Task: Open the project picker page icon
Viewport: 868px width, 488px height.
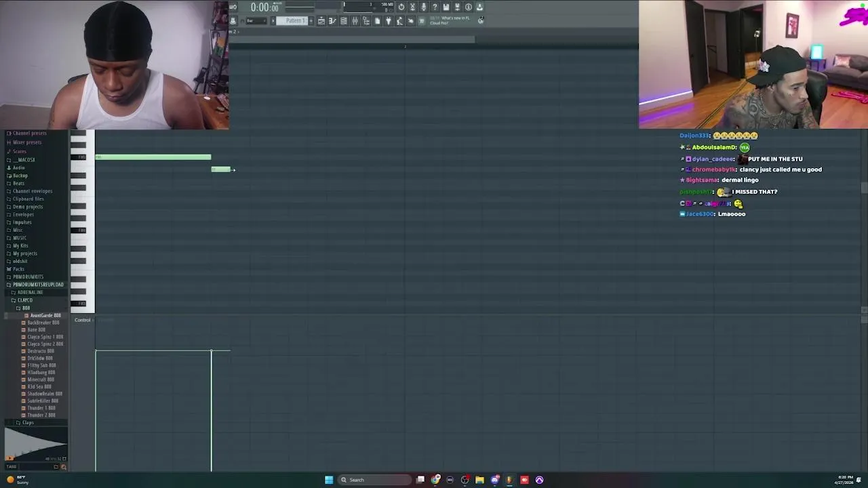Action: click(378, 21)
